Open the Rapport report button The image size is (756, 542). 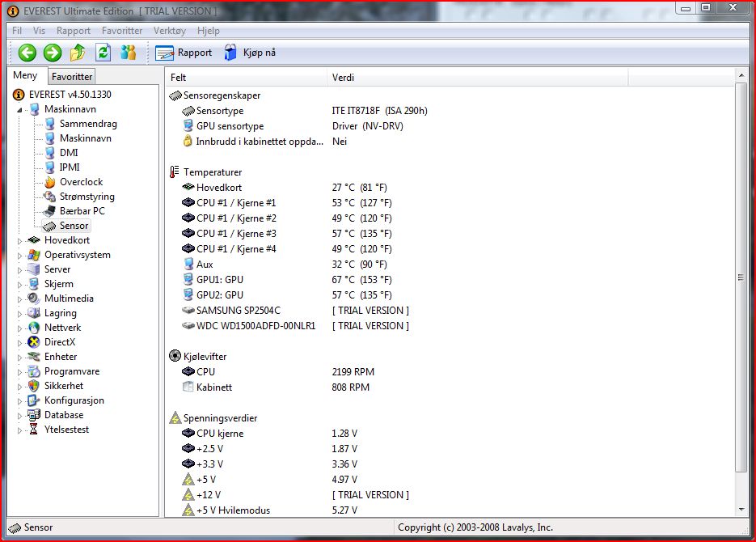[184, 53]
